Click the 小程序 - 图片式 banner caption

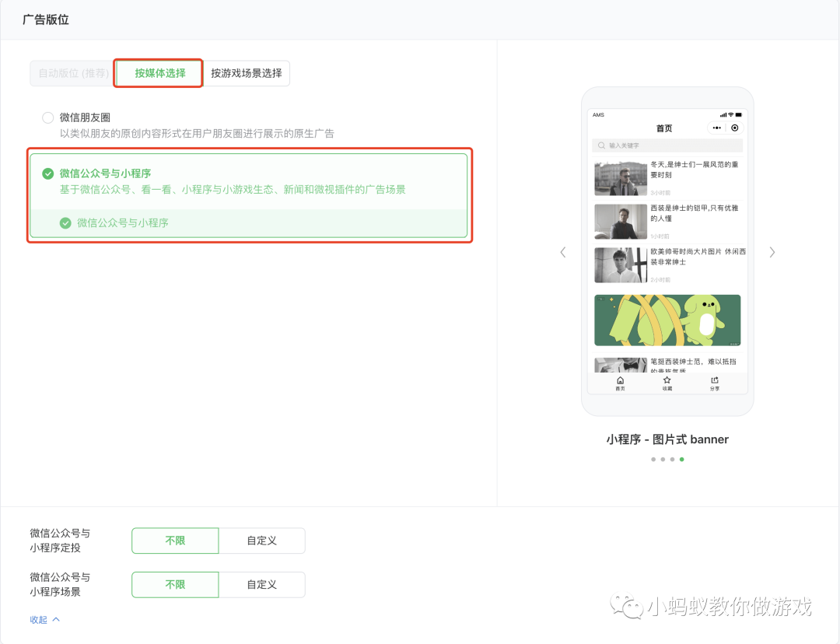667,439
